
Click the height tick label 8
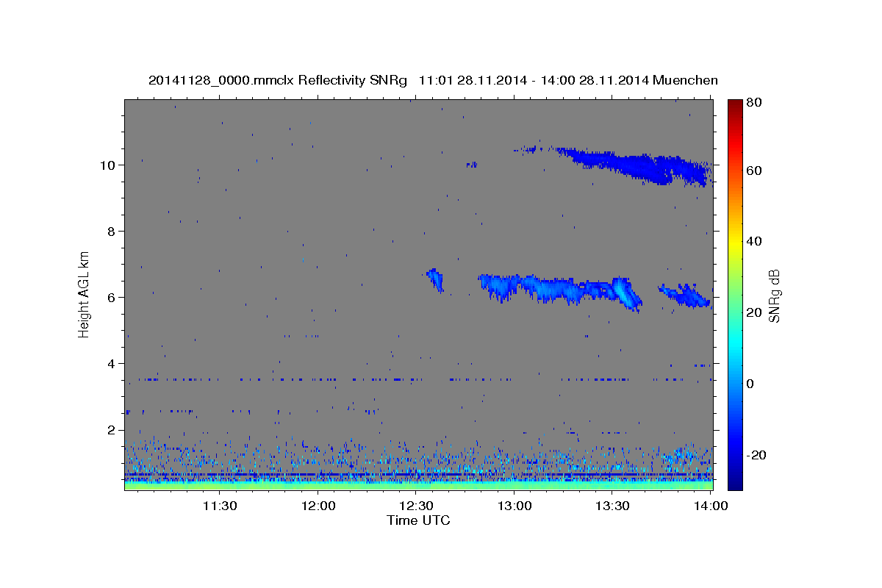[113, 231]
